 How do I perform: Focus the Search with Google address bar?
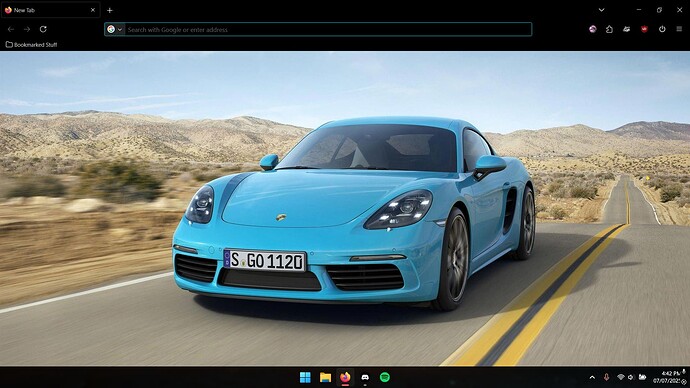[328, 29]
